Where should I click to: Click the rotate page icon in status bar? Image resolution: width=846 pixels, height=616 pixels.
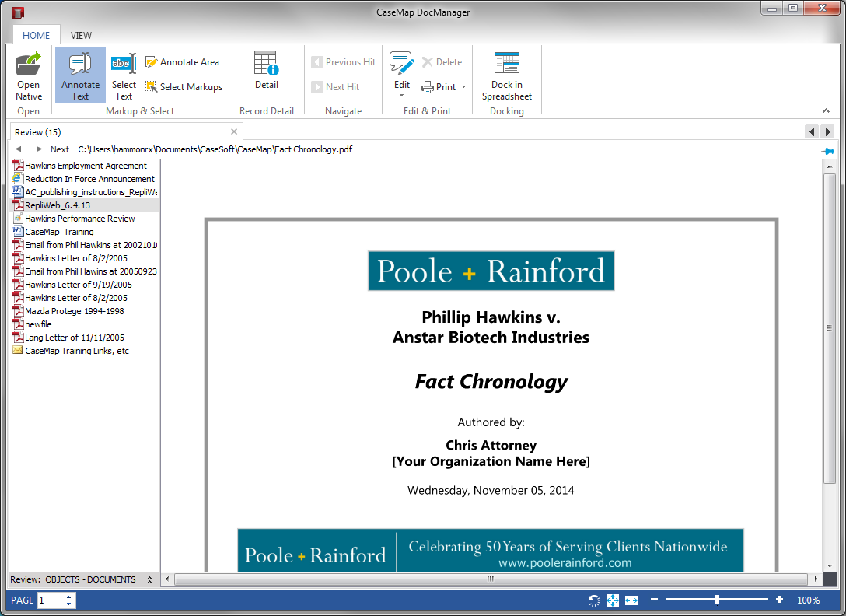point(594,600)
